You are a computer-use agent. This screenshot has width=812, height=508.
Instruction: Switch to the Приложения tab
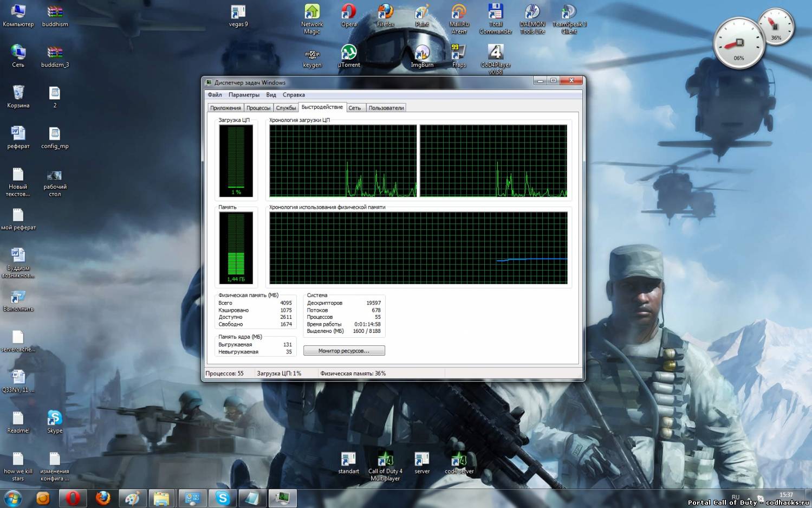(225, 108)
